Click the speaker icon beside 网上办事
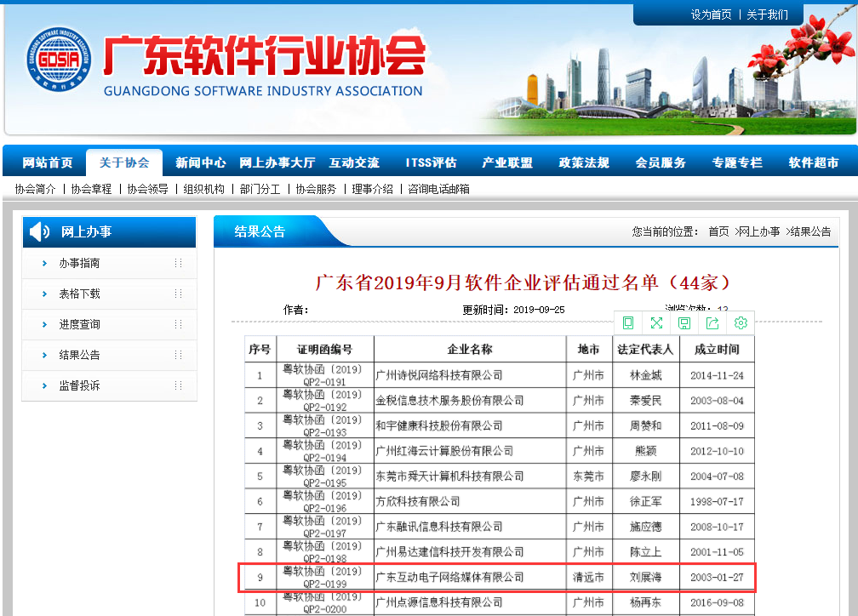 click(39, 231)
